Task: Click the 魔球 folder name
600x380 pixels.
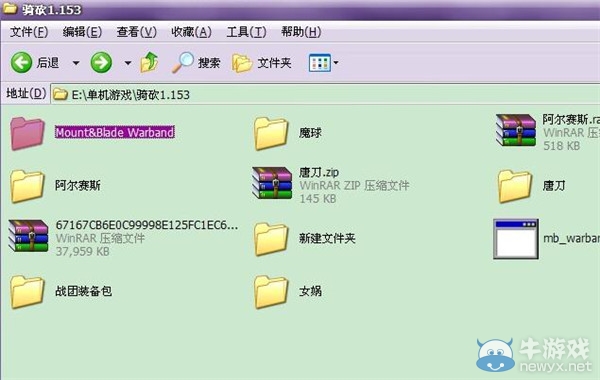Action: click(310, 133)
